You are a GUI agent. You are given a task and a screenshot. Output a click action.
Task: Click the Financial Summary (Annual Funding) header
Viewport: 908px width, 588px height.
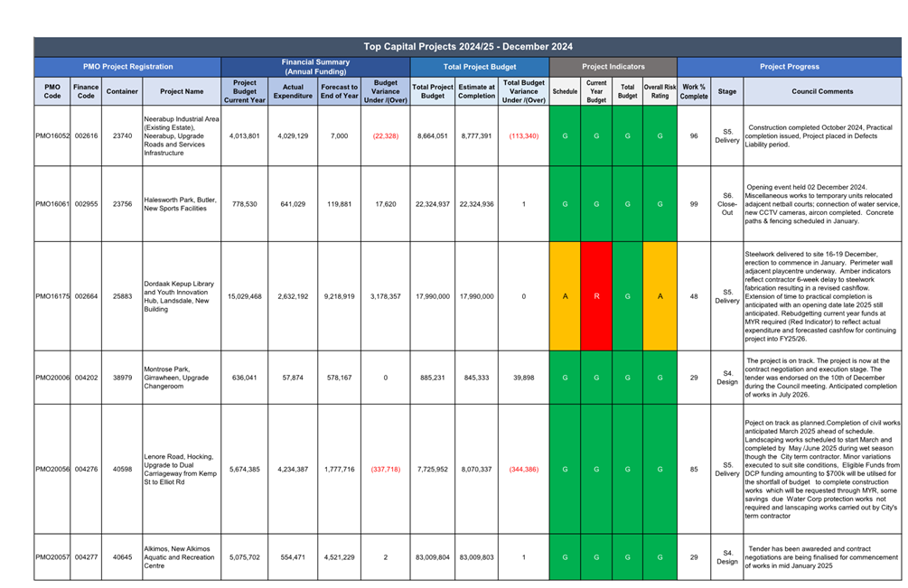pyautogui.click(x=315, y=67)
